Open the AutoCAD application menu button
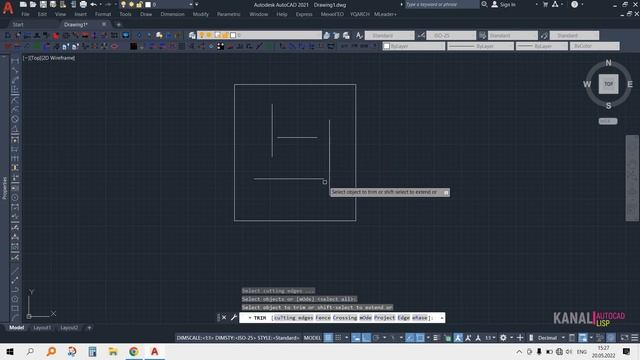 point(8,7)
